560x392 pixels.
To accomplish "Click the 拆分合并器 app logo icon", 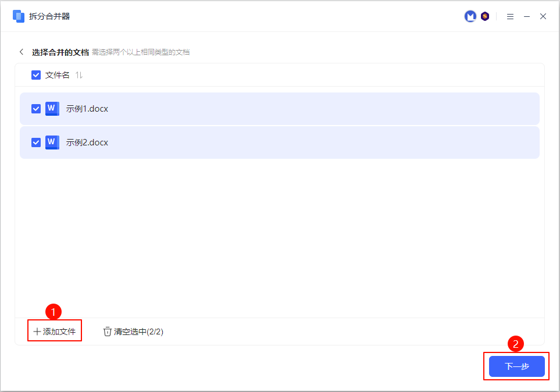I will pyautogui.click(x=19, y=16).
